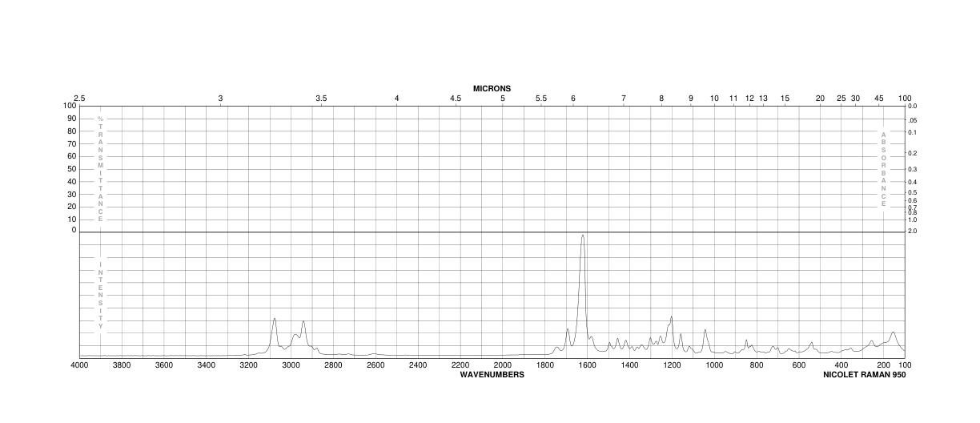The width and height of the screenshot is (980, 423).
Task: Select the 2.0 absorbance axis value
Action: (x=914, y=231)
